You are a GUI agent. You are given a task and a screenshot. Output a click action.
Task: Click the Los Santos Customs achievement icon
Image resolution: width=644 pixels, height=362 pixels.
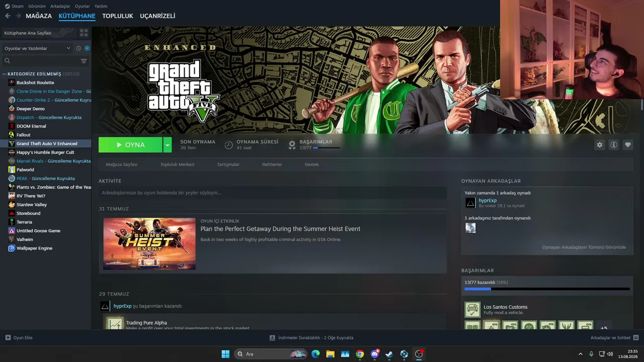[472, 310]
